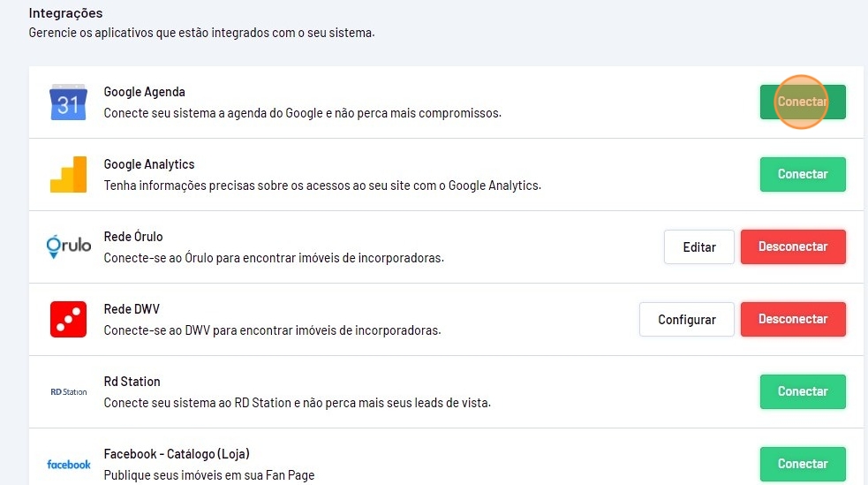The height and width of the screenshot is (485, 868).
Task: Click the Facebook logo icon
Action: coord(68,464)
